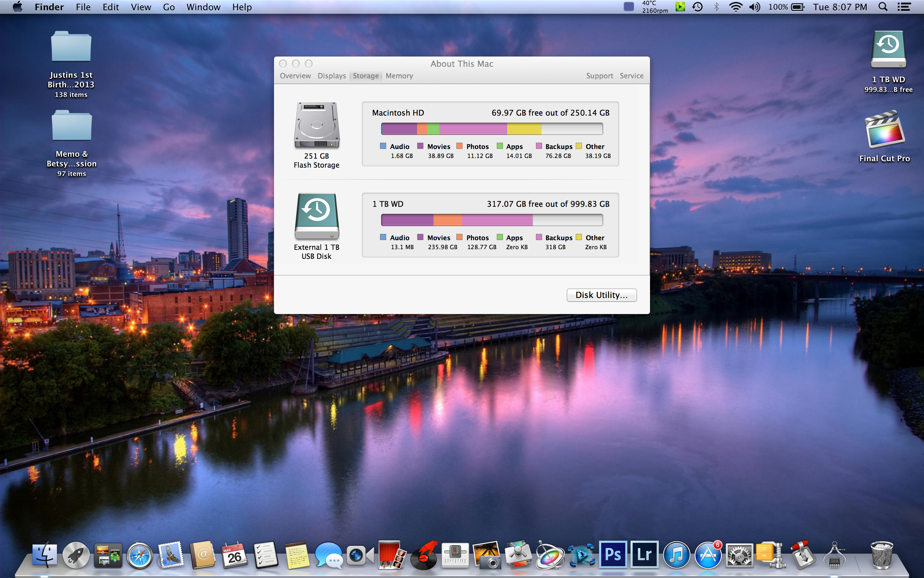Open Photo Booth in the Dock
924x578 pixels.
[392, 555]
